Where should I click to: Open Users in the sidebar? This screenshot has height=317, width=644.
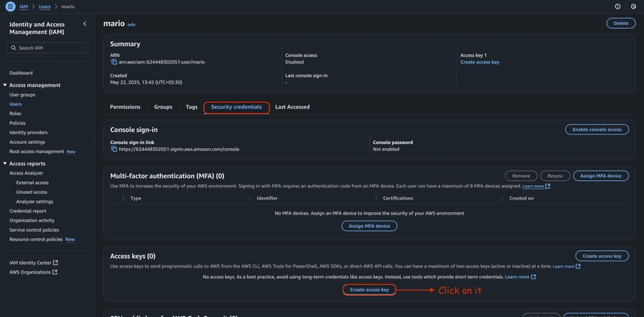[x=15, y=105]
